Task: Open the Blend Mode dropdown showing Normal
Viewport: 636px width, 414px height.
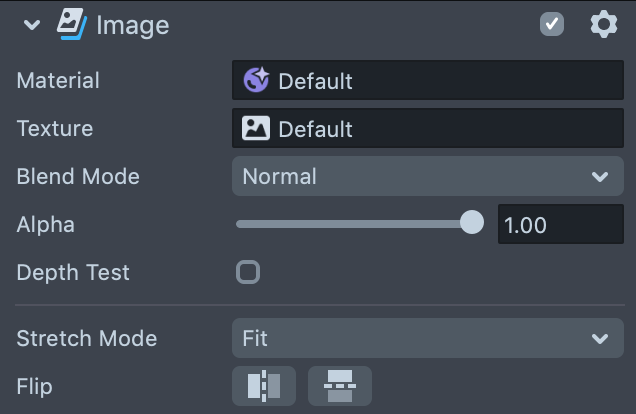Action: 427,177
